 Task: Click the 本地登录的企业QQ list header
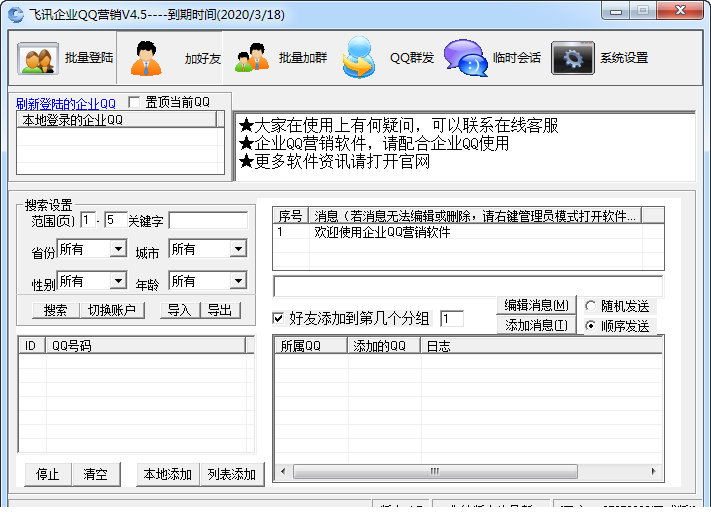tap(117, 120)
